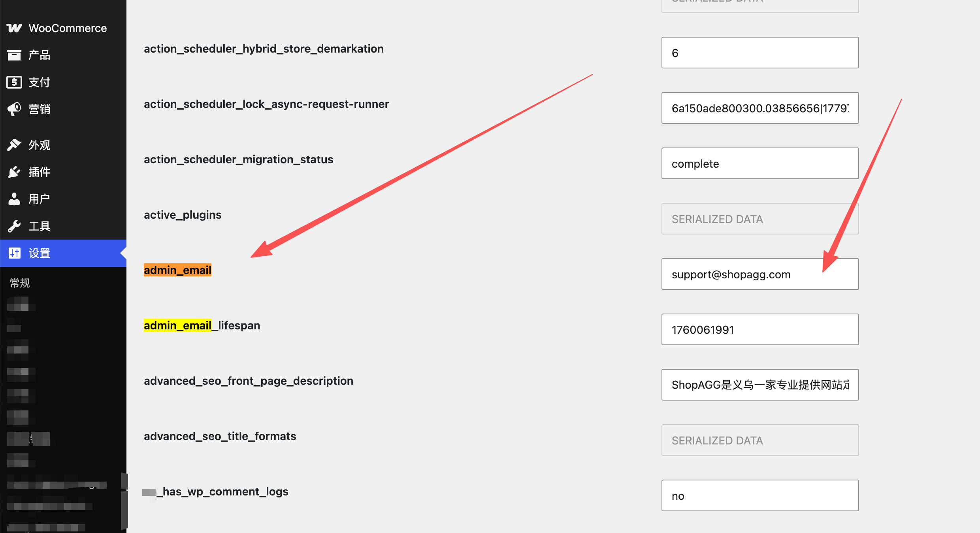Screen dimensions: 980x533
Task: Click the 设置 sliders icon
Action: (x=14, y=253)
